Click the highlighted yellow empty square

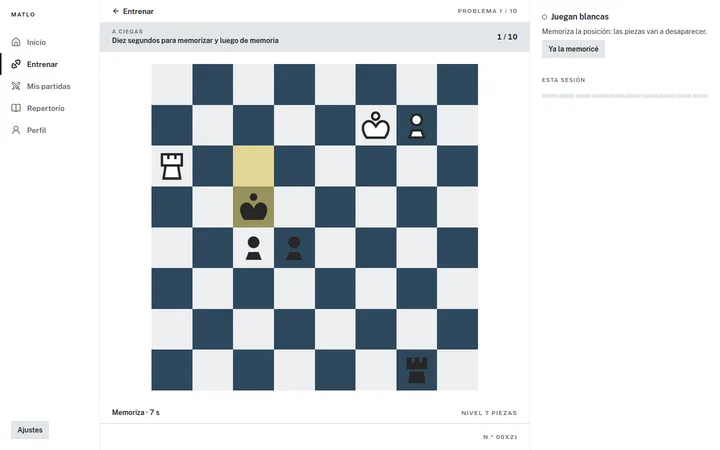253,166
